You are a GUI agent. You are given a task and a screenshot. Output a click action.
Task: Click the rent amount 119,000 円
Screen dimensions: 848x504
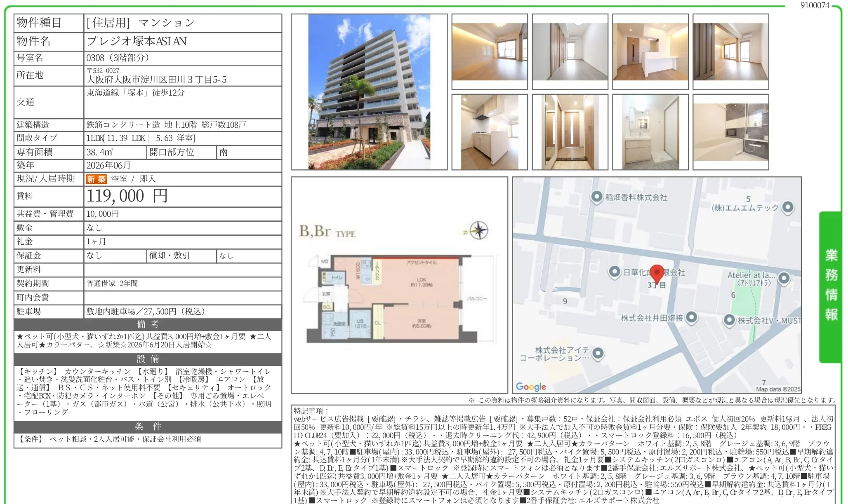127,196
